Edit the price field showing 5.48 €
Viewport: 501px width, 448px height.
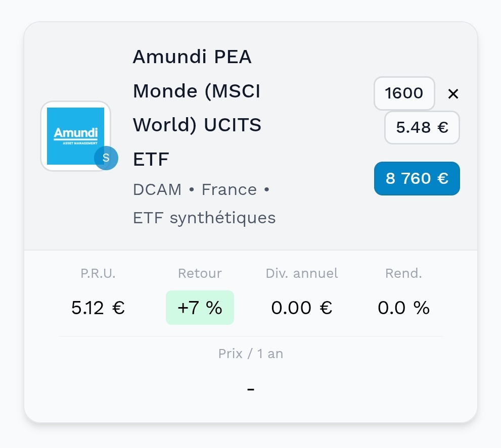(x=422, y=128)
